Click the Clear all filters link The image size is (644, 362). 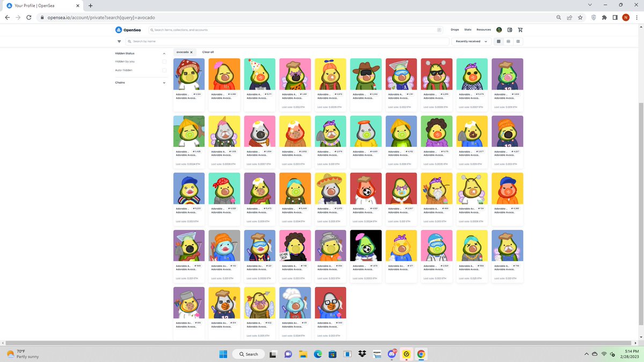coord(208,52)
